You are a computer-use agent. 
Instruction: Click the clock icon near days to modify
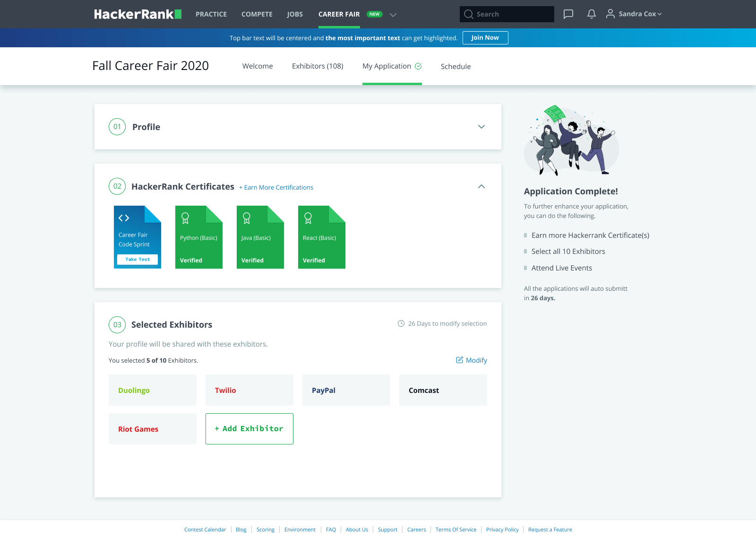(x=401, y=323)
